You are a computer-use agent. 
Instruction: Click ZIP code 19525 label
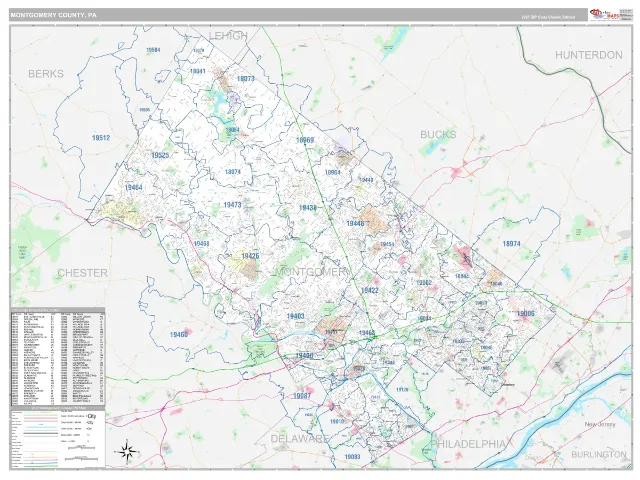pyautogui.click(x=160, y=155)
